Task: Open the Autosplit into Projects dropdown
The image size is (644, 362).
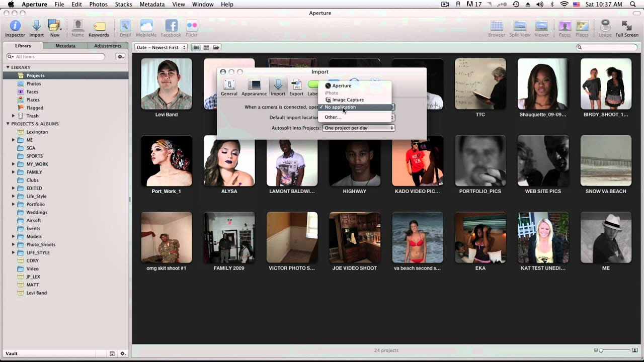Action: [x=358, y=128]
